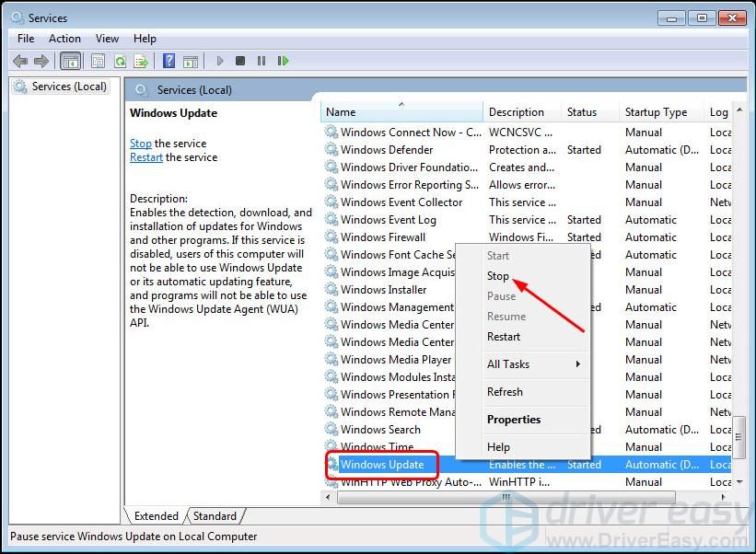Click the vertical scrollbar up arrow
Image resolution: width=756 pixels, height=554 pixels.
[739, 110]
